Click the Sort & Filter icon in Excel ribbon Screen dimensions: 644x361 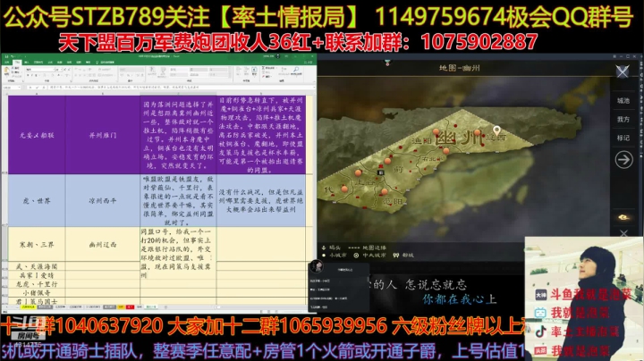point(284,70)
